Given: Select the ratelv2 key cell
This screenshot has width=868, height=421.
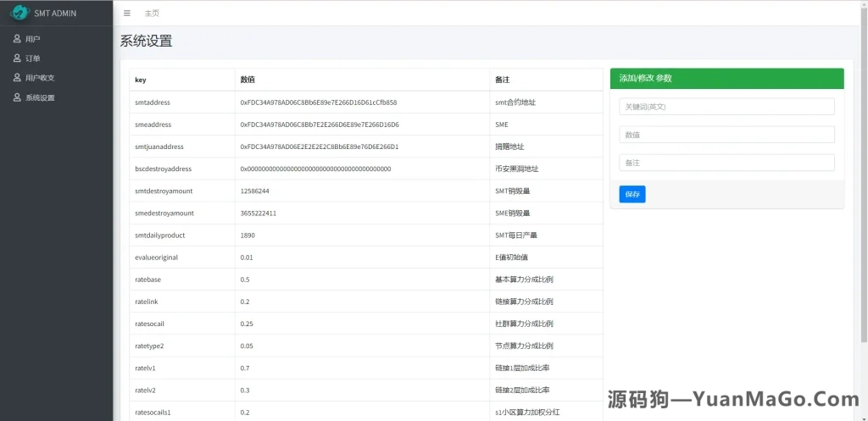Looking at the screenshot, I should [182, 390].
